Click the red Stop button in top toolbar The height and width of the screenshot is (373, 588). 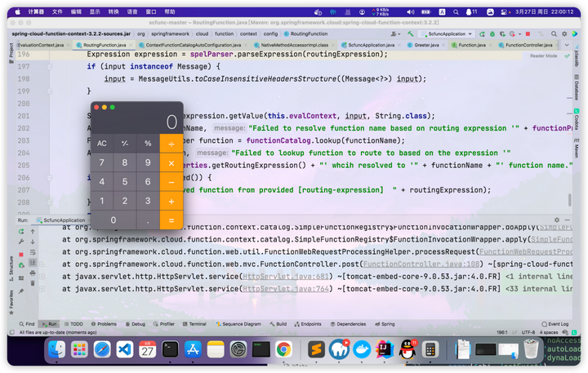(528, 34)
